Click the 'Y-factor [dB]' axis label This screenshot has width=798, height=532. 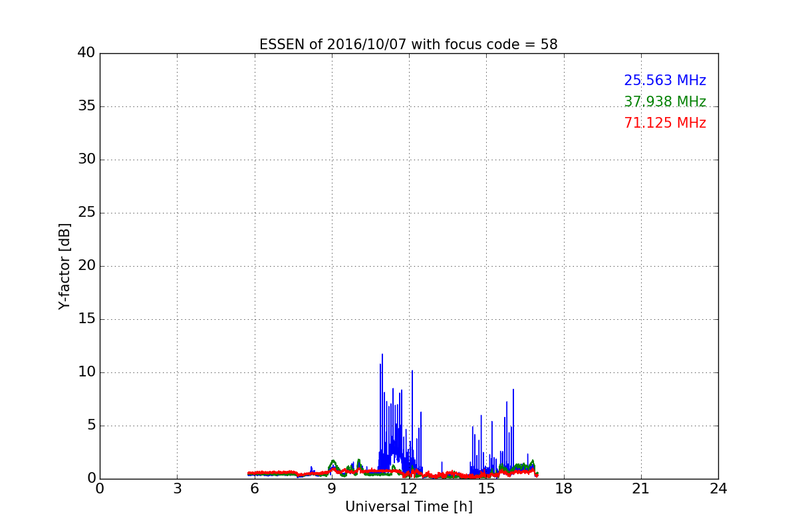point(65,266)
